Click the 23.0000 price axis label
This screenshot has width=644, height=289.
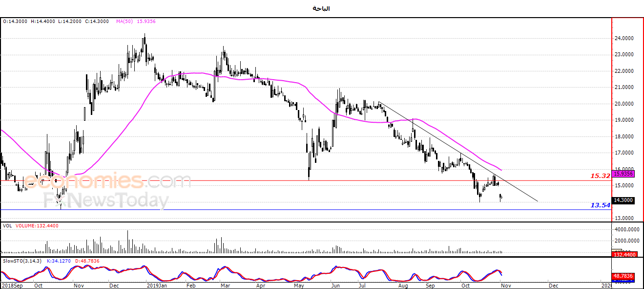624,55
